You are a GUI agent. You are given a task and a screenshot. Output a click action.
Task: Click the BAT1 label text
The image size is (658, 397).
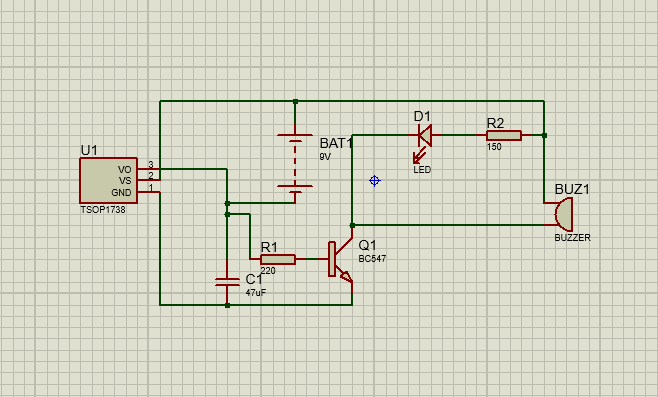pos(337,144)
